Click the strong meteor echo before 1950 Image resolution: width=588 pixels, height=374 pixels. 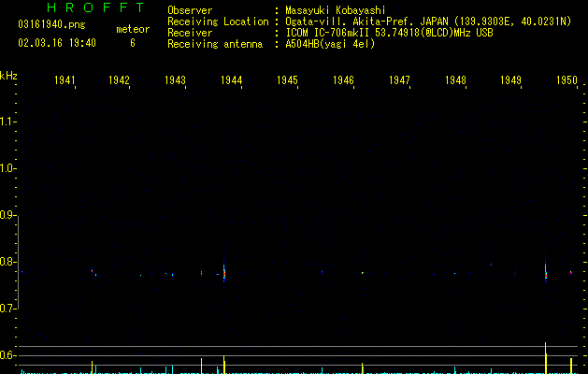tap(546, 272)
